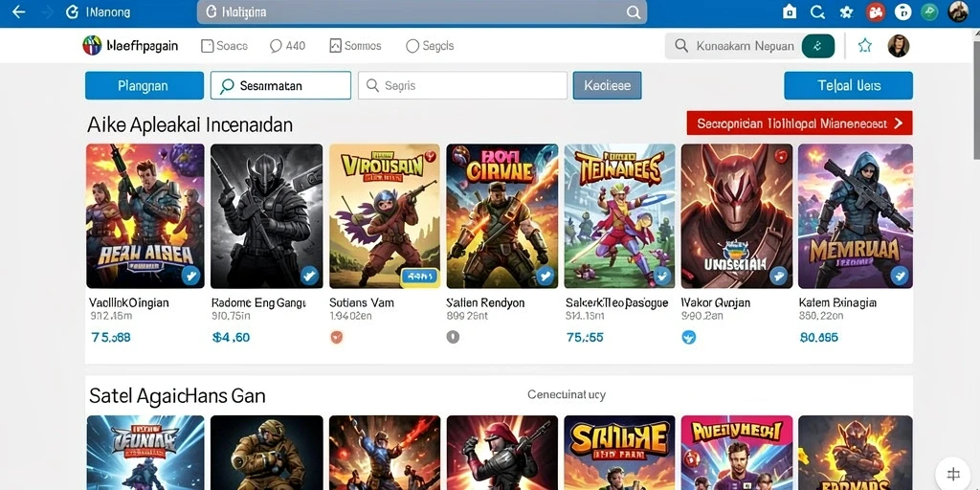Click the red Secropnician banner button
Screen dimensions: 980x490
click(x=799, y=123)
